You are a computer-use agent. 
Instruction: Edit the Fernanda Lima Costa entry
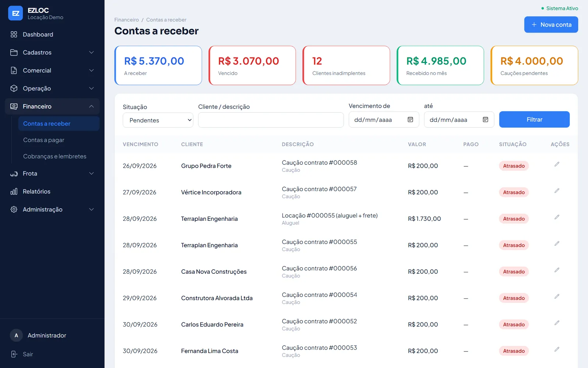coord(557,349)
